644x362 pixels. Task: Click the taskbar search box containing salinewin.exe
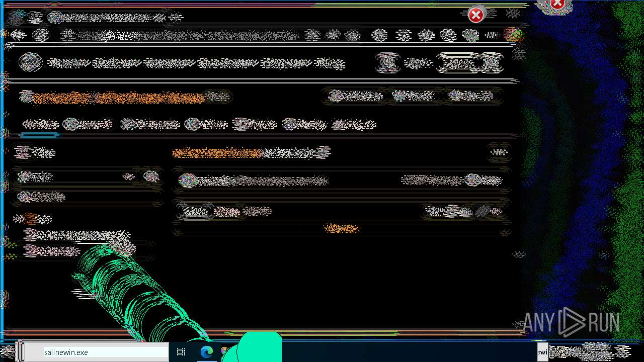click(x=97, y=352)
